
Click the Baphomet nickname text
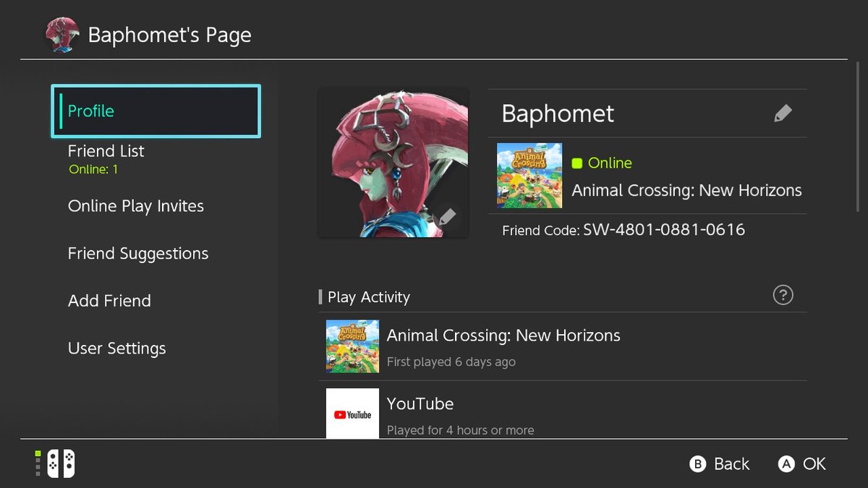pos(558,114)
